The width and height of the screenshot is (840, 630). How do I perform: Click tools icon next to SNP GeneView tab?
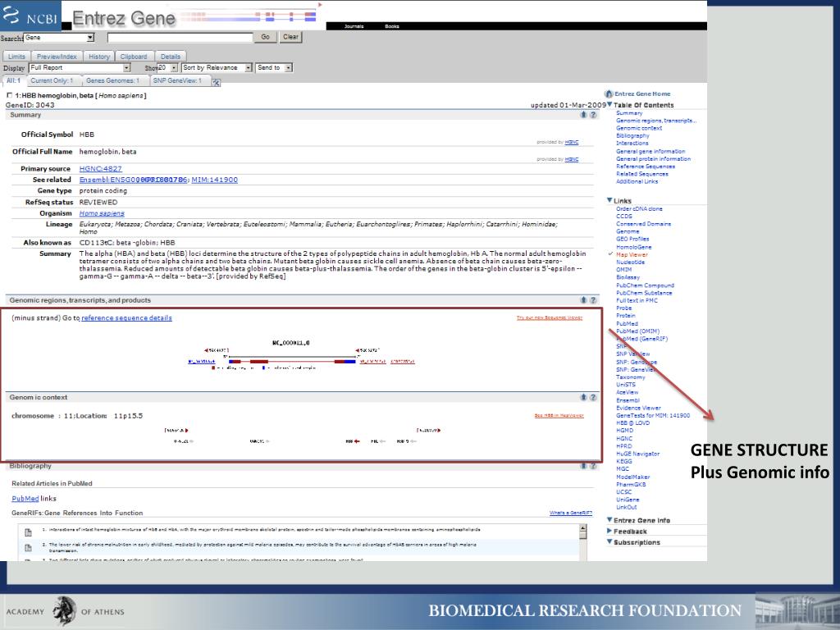(x=216, y=82)
